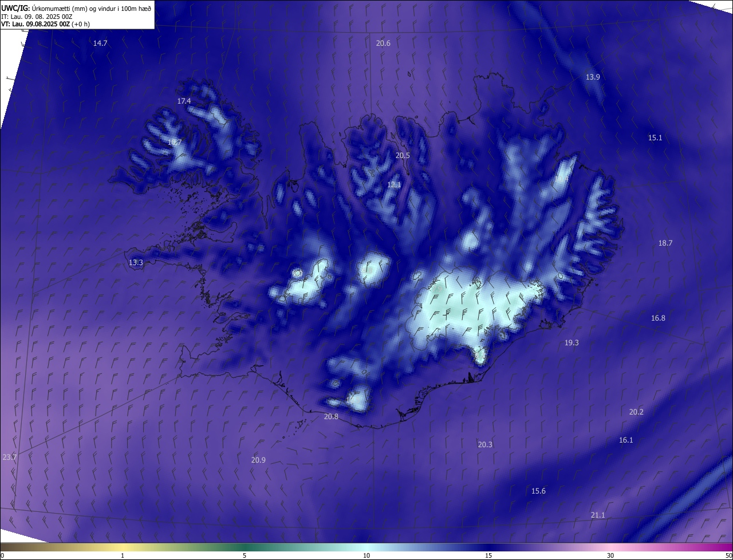Click the color scale label 10
733x560 pixels.
[x=366, y=555]
